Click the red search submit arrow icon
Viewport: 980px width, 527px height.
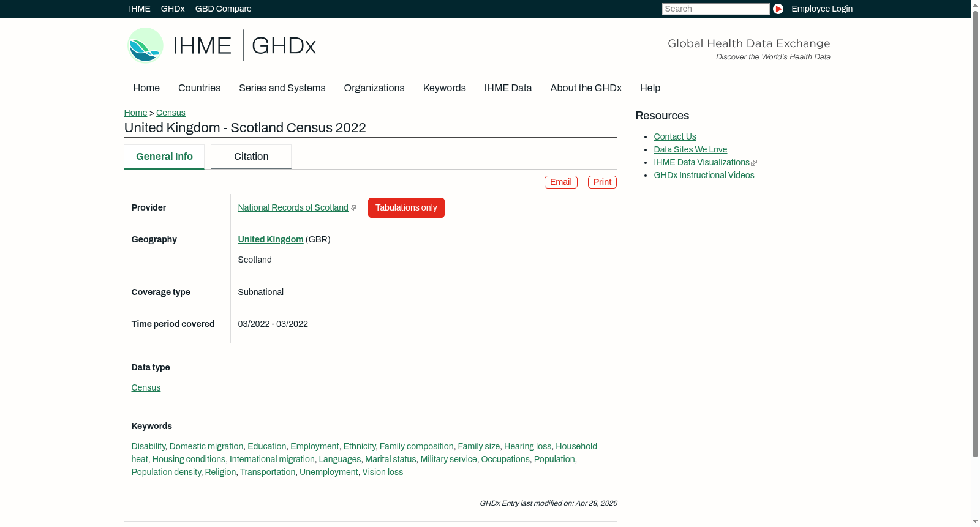tap(778, 9)
